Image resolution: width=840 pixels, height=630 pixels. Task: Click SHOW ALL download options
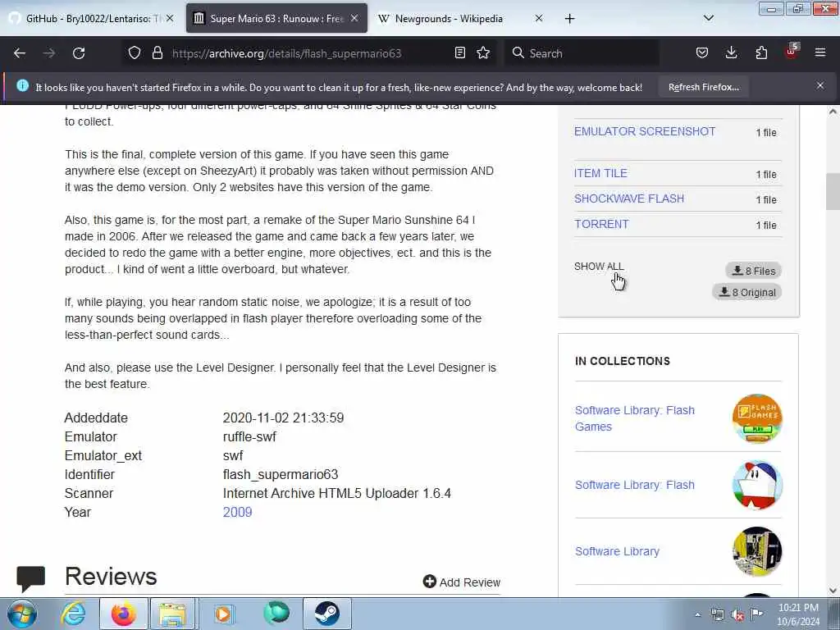599,267
